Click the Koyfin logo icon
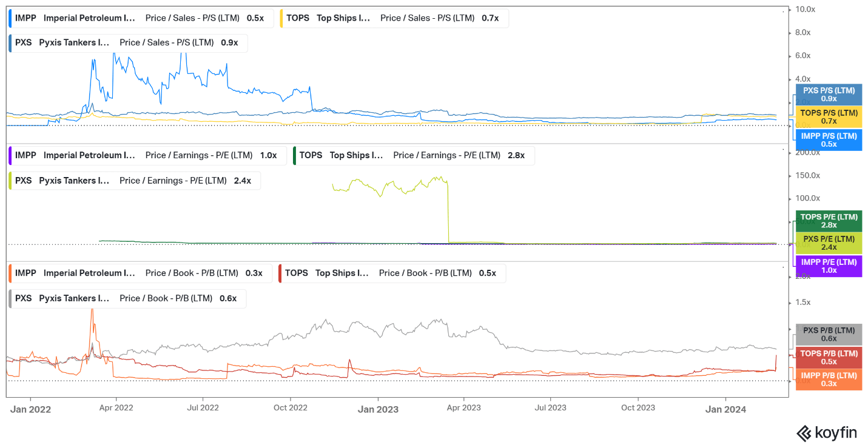Image resolution: width=868 pixels, height=448 pixels. tap(804, 433)
